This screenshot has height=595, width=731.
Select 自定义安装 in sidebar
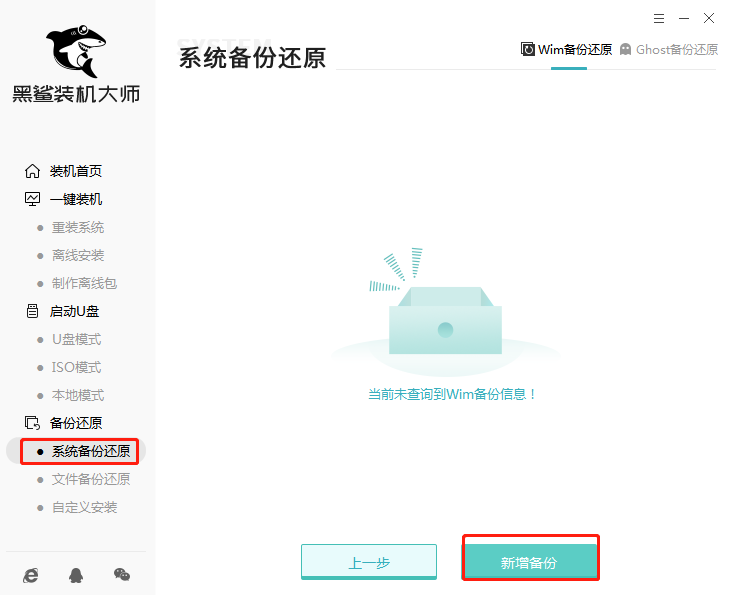84,507
